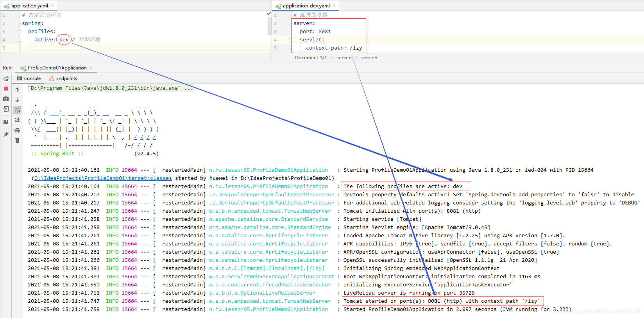Collapse the servlet: block fold marker
644x318 pixels.
coord(291,40)
